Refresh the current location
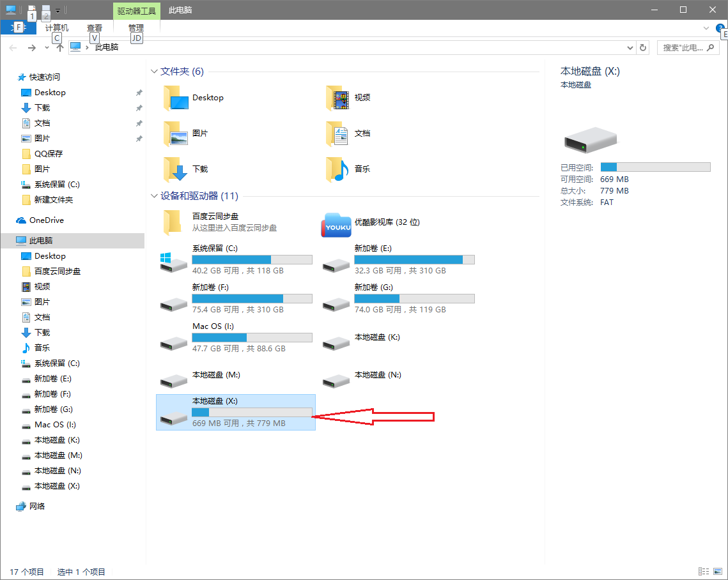This screenshot has width=728, height=580. click(x=643, y=47)
